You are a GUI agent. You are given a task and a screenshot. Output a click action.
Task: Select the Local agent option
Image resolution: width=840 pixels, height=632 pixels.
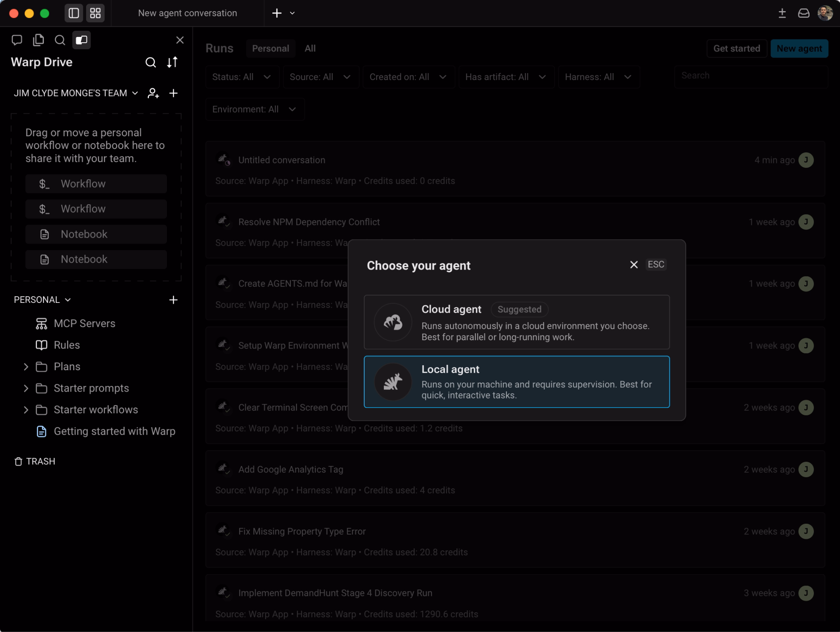click(517, 382)
